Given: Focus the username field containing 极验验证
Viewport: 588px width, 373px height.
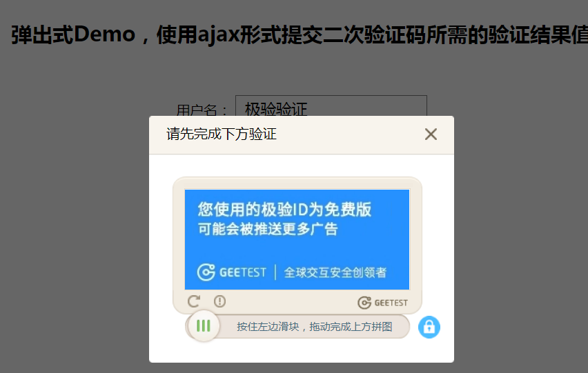Looking at the screenshot, I should [331, 106].
